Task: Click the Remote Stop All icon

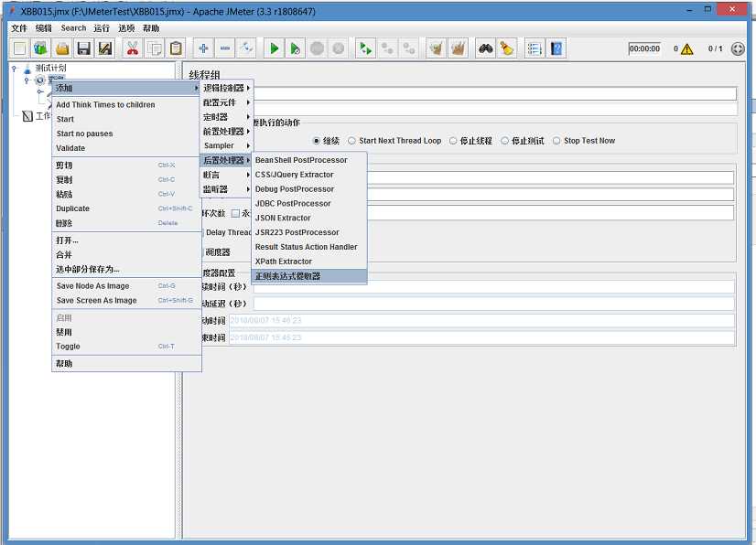Action: 387,48
